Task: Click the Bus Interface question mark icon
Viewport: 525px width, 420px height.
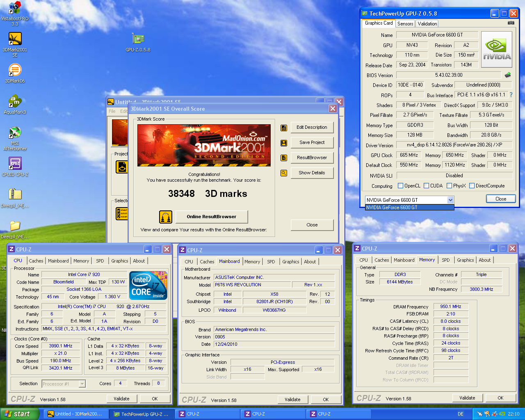Action: coord(511,95)
